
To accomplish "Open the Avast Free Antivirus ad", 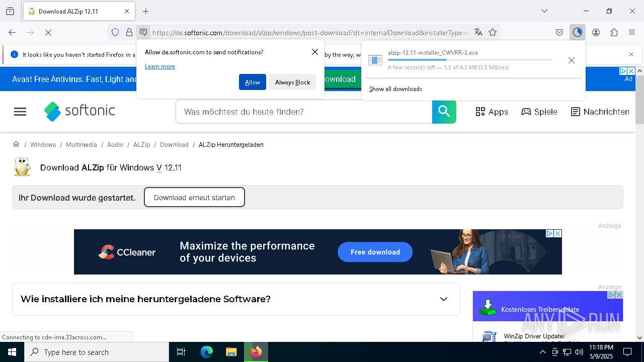I will tap(74, 79).
